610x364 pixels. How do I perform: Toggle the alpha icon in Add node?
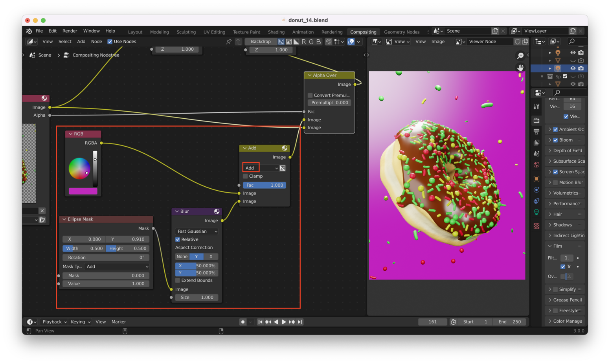[282, 168]
